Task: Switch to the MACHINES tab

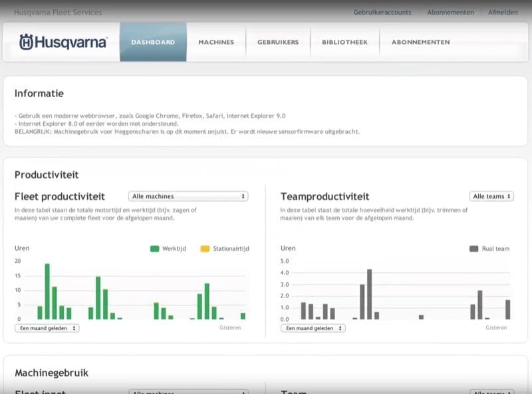Action: click(x=217, y=41)
